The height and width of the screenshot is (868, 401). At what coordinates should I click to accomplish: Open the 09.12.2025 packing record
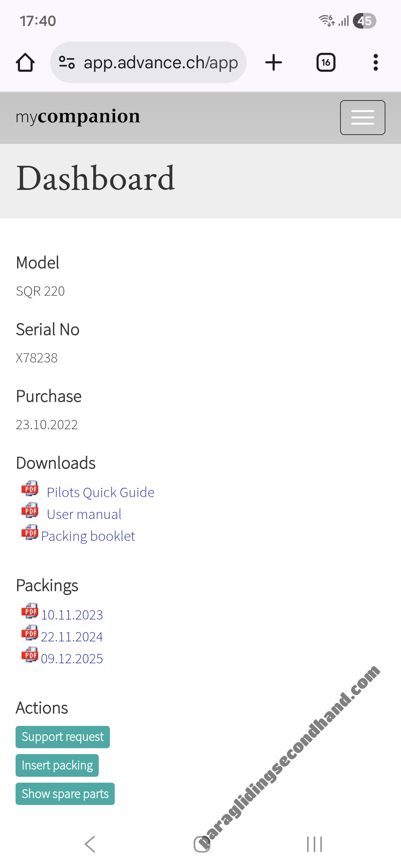click(72, 659)
